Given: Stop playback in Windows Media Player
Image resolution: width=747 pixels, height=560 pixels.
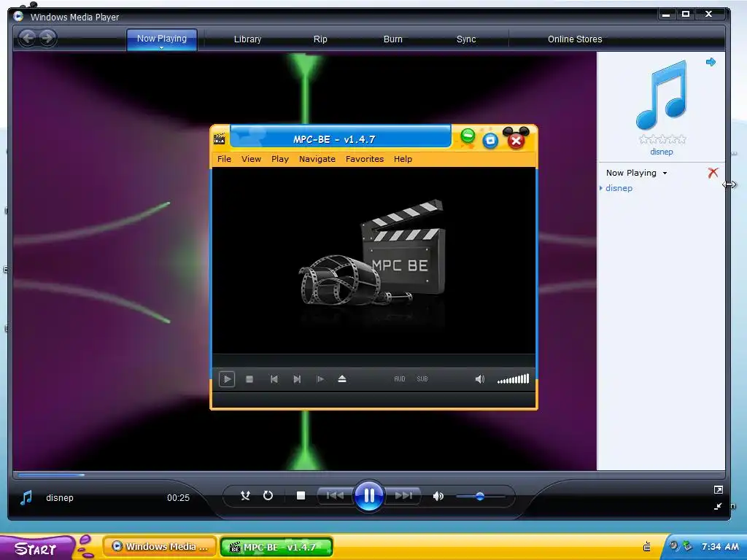Looking at the screenshot, I should click(301, 496).
